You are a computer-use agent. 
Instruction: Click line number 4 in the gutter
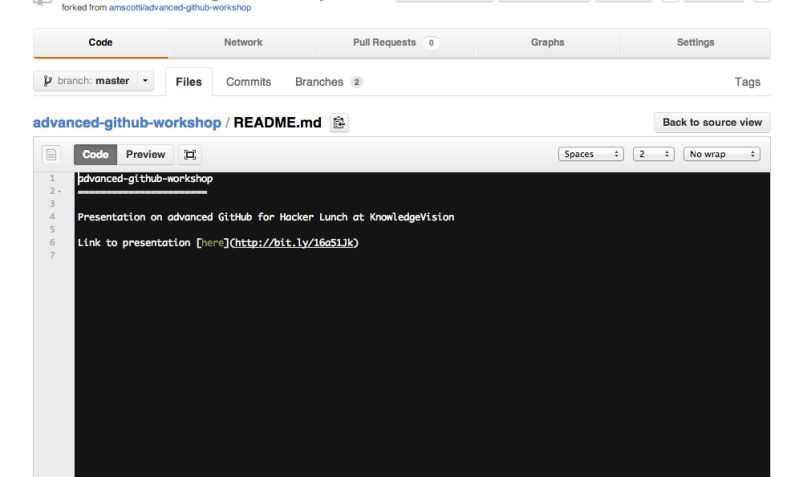point(52,217)
